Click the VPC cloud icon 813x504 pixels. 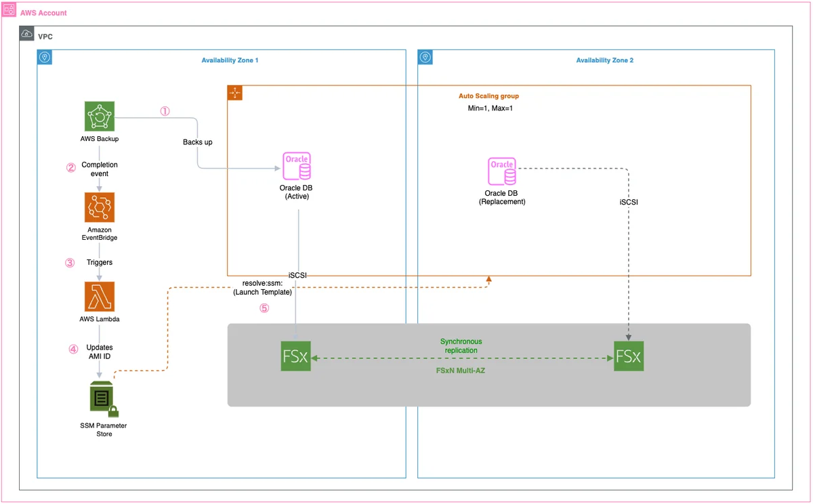point(27,34)
